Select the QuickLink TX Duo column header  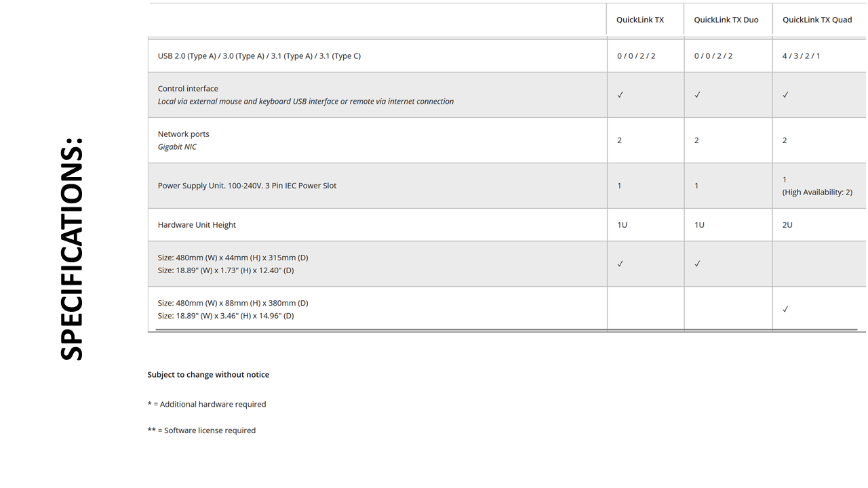pyautogui.click(x=726, y=20)
